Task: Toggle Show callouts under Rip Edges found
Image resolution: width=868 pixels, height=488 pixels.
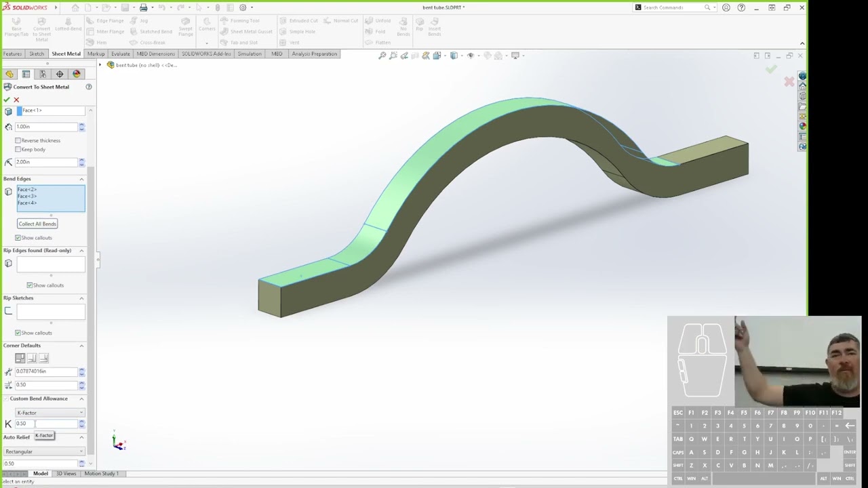Action: 30,285
